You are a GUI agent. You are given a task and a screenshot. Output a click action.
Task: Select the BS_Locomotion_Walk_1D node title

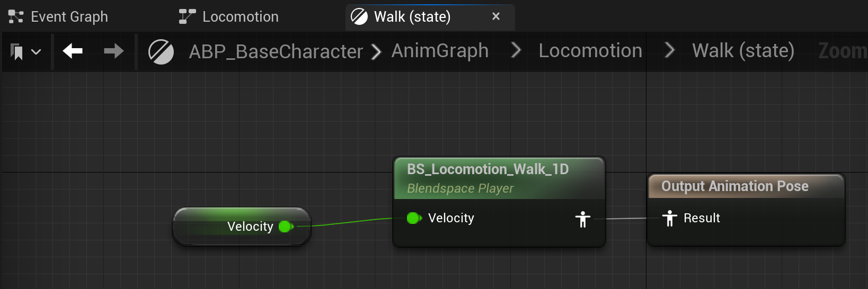click(488, 169)
